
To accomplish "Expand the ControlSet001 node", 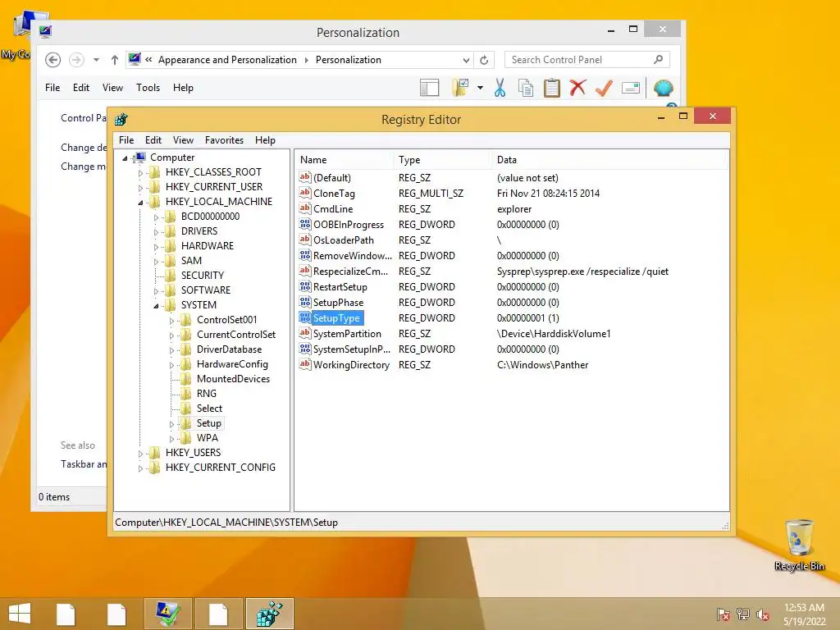I will 171,321.
